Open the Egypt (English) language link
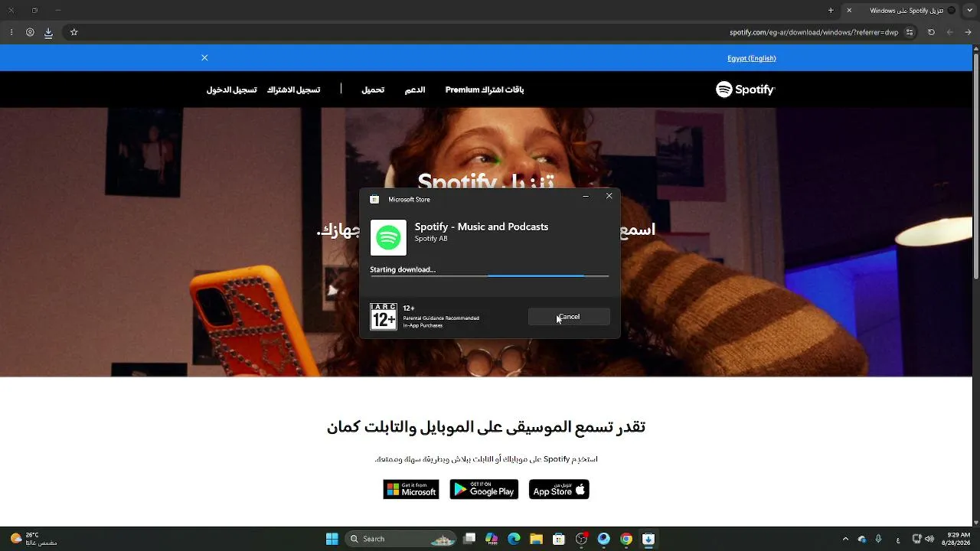980x551 pixels. click(x=751, y=58)
